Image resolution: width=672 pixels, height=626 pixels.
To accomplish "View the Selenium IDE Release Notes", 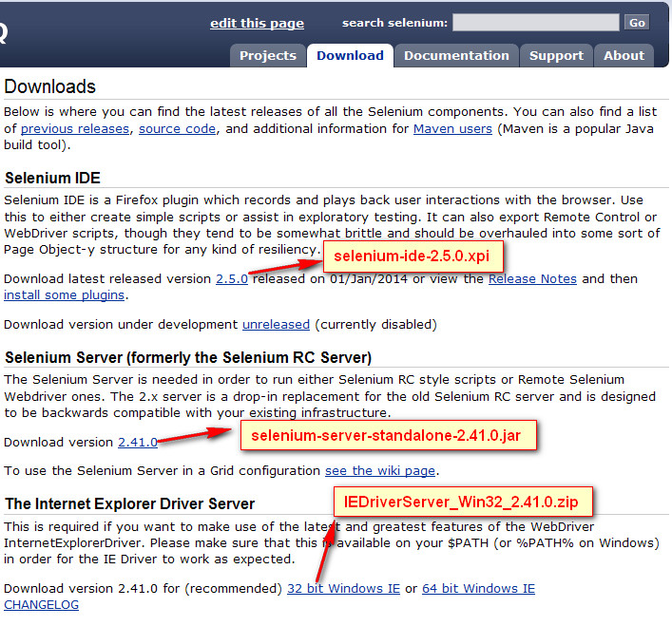I will (x=532, y=278).
